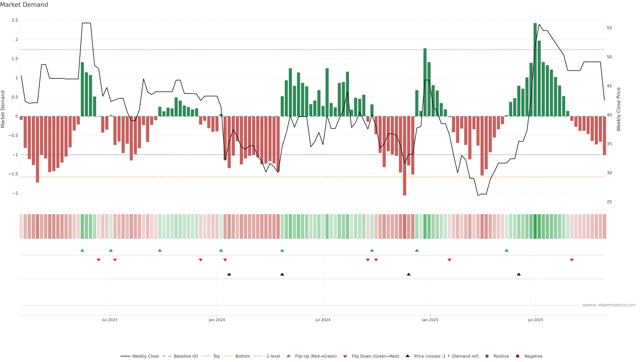Click the red Flip Down legend triangle
The width and height of the screenshot is (644, 362).
(x=345, y=356)
